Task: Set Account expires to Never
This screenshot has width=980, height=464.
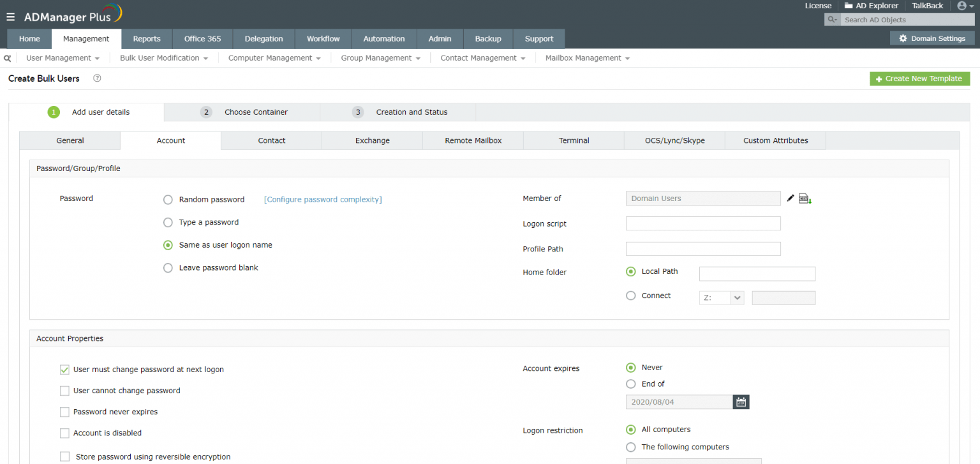Action: [x=631, y=368]
